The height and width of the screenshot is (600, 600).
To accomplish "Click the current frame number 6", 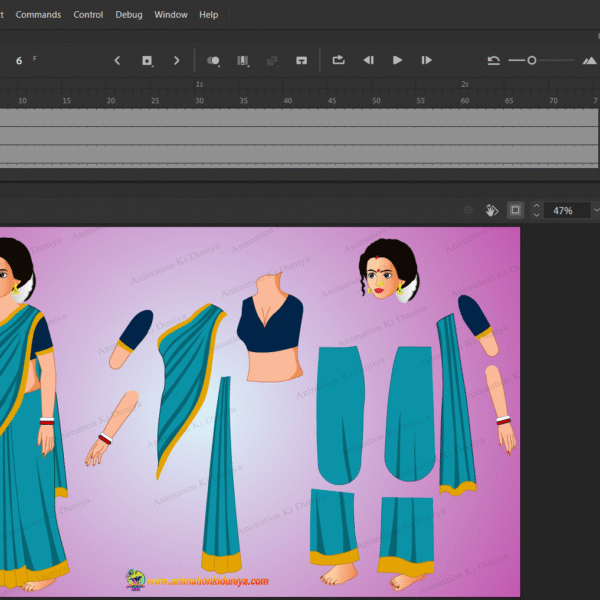I will [x=19, y=61].
